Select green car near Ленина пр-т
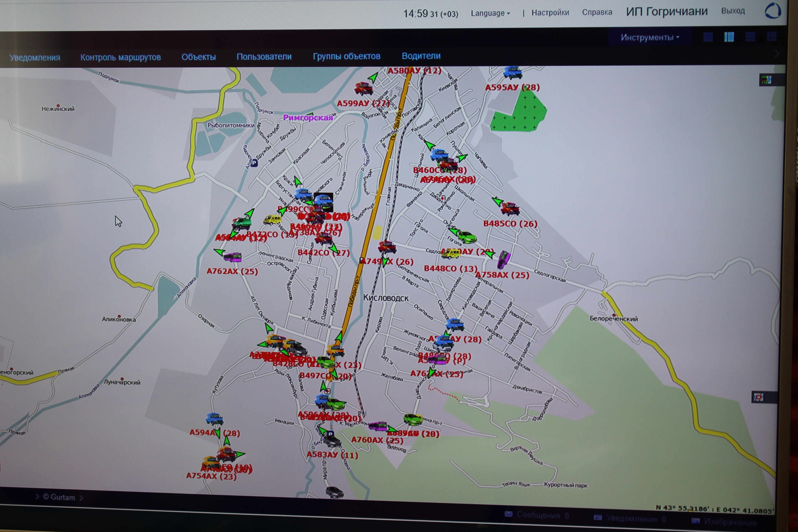 (413, 419)
